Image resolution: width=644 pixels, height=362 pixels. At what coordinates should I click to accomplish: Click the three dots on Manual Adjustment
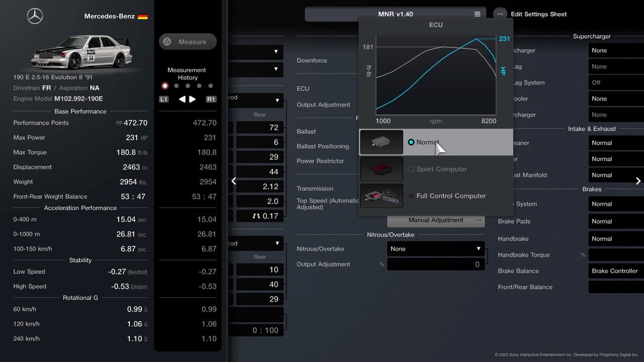point(478,220)
